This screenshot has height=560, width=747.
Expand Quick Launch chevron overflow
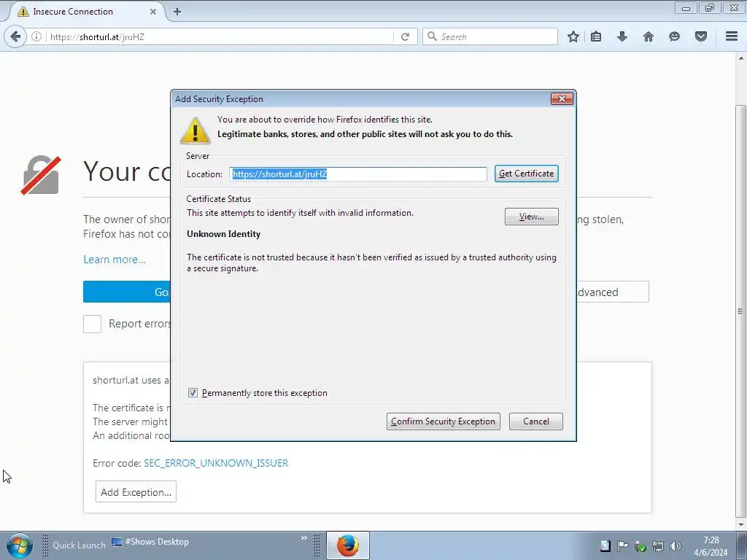point(304,538)
